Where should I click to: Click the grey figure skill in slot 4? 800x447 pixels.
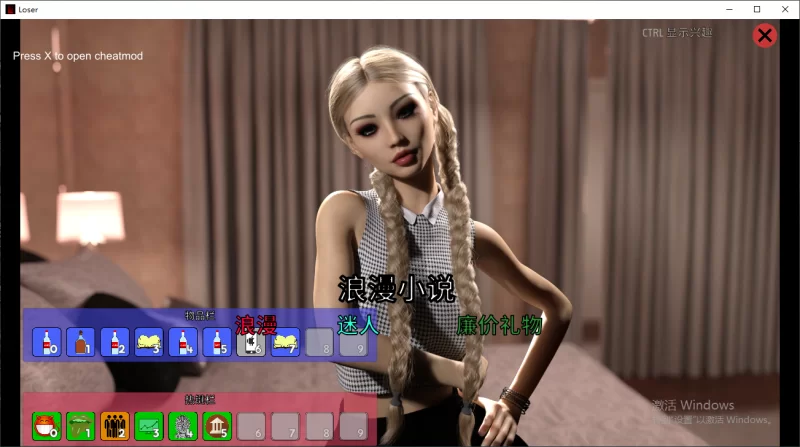tap(184, 426)
